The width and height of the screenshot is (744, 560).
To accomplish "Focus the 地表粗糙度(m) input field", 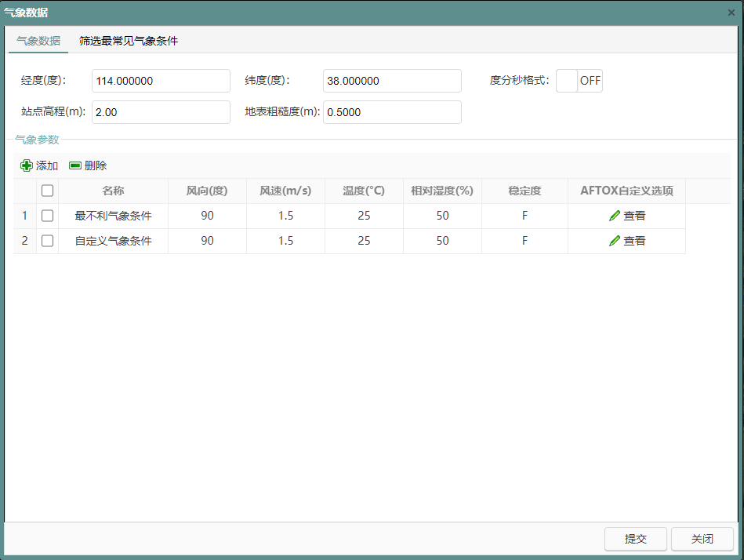I will pos(392,112).
